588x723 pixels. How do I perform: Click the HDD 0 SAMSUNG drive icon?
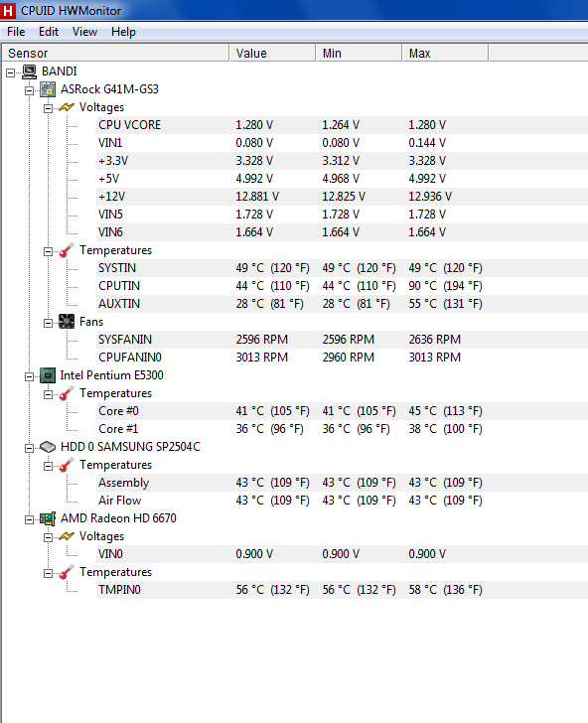coord(48,447)
